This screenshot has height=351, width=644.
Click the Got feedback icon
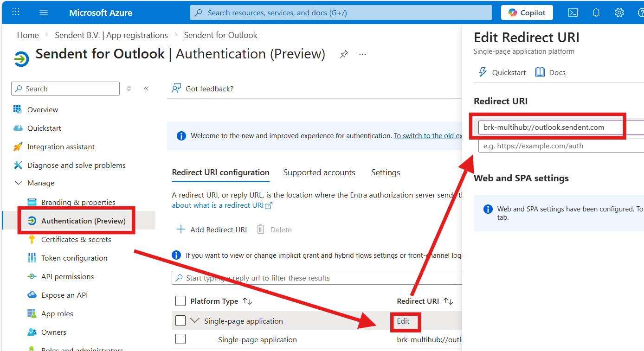[176, 89]
